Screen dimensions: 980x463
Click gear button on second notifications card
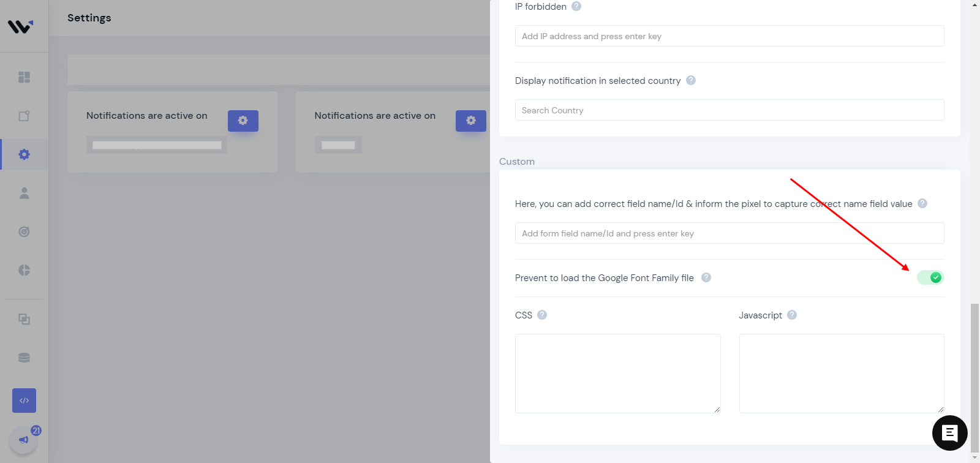471,121
